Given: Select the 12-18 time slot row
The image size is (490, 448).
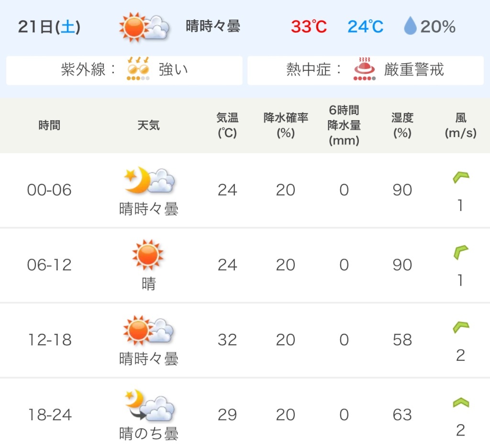Looking at the screenshot, I should point(245,340).
